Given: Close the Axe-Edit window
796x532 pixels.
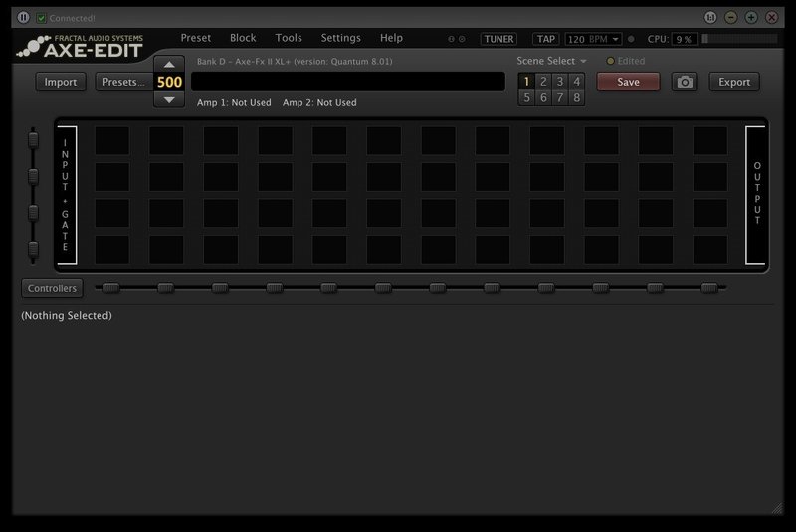Looking at the screenshot, I should [772, 18].
